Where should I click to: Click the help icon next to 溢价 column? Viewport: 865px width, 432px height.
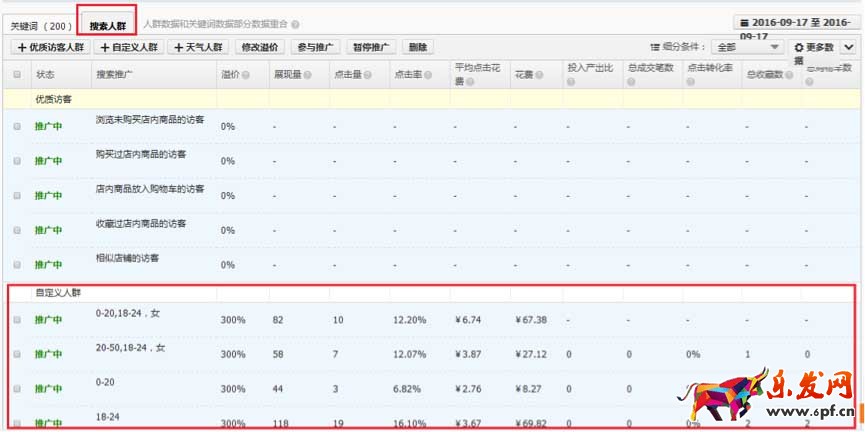247,76
